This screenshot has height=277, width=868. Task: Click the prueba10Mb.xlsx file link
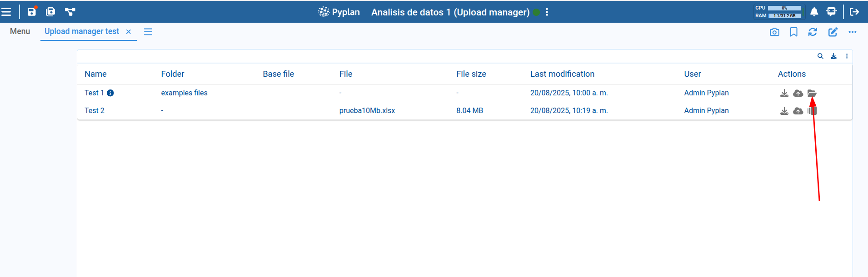pos(367,111)
